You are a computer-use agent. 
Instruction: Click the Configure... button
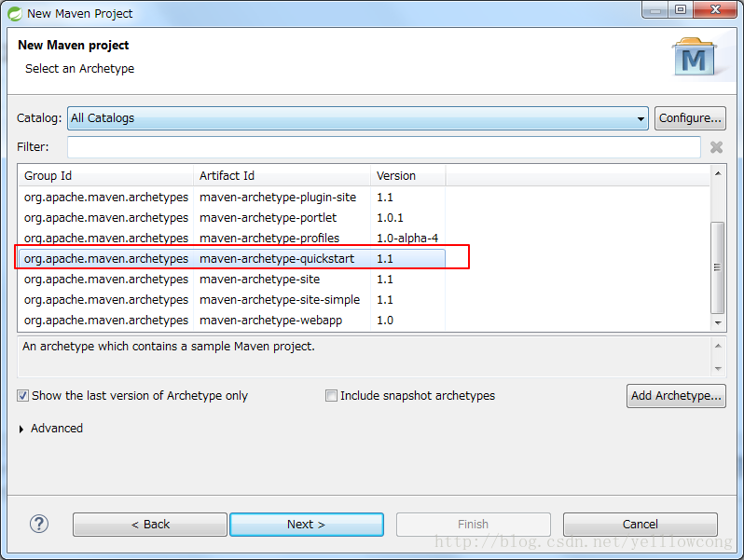click(x=690, y=118)
